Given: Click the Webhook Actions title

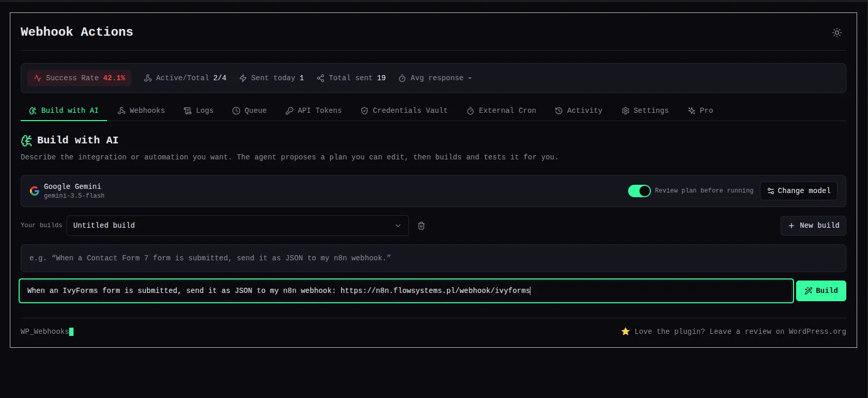Looking at the screenshot, I should point(77,32).
